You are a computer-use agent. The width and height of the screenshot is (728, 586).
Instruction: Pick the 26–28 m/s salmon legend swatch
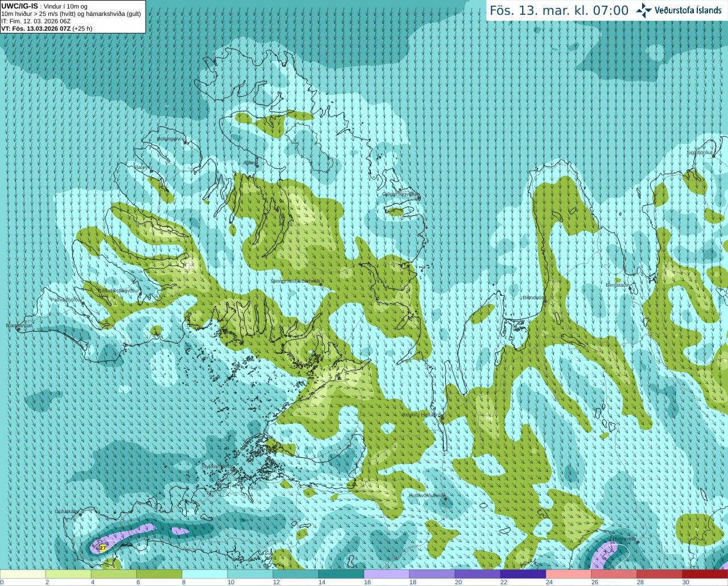tap(614, 574)
